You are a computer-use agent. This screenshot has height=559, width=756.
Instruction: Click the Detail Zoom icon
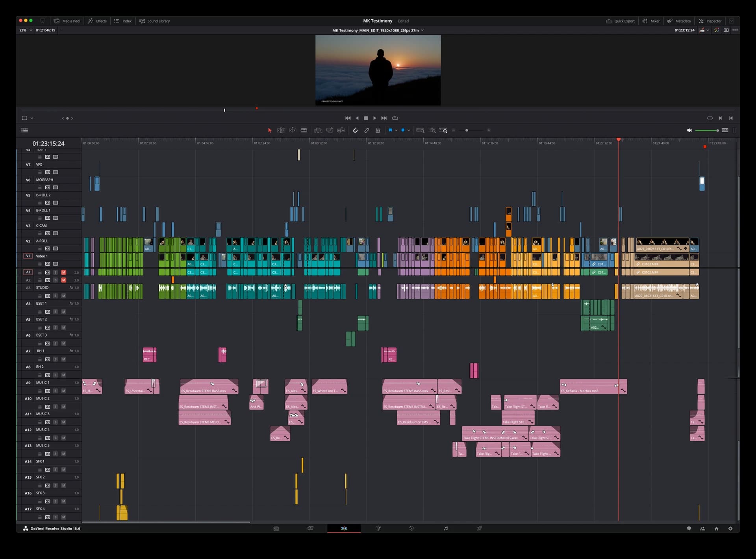[x=432, y=130]
